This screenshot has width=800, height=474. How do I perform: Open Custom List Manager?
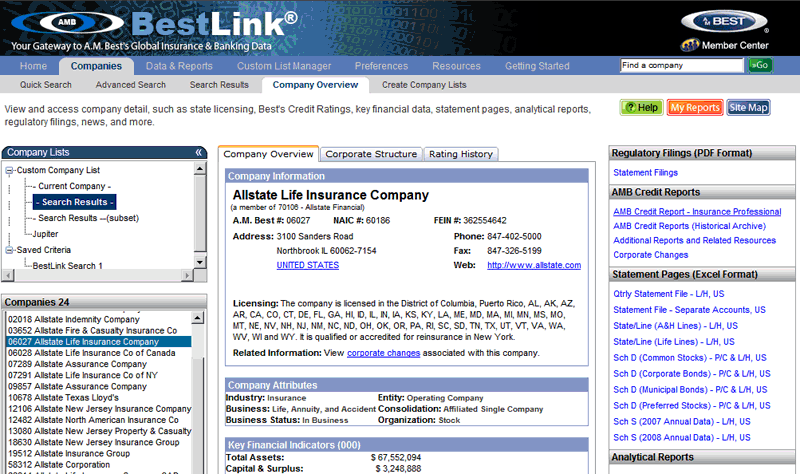[x=284, y=66]
